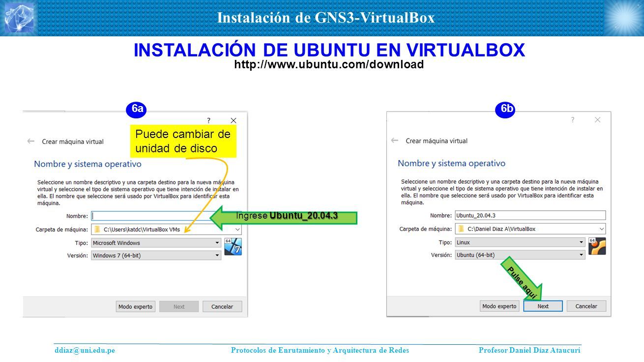644x362 pixels.
Task: Open Carpeta de máquina dropdown showing katdc path
Action: click(x=166, y=229)
